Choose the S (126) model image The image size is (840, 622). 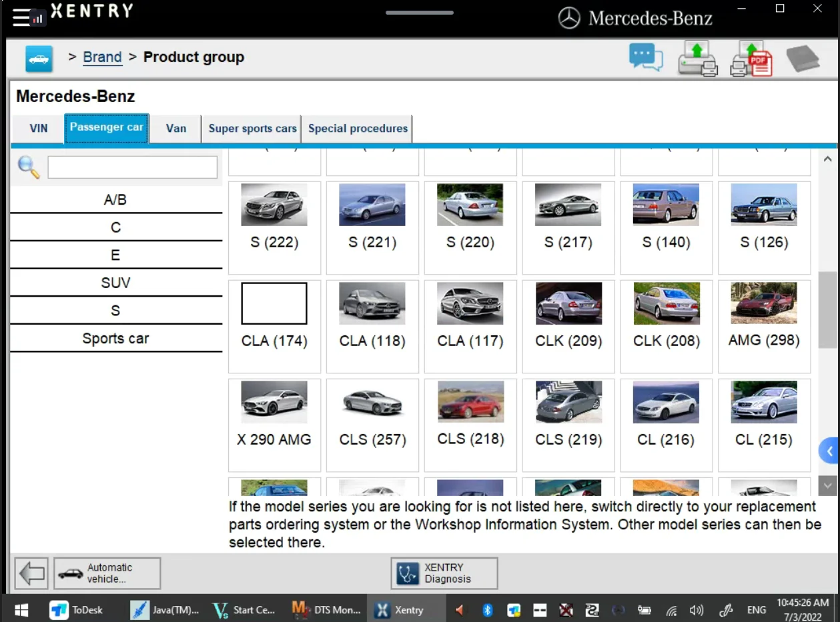(764, 205)
